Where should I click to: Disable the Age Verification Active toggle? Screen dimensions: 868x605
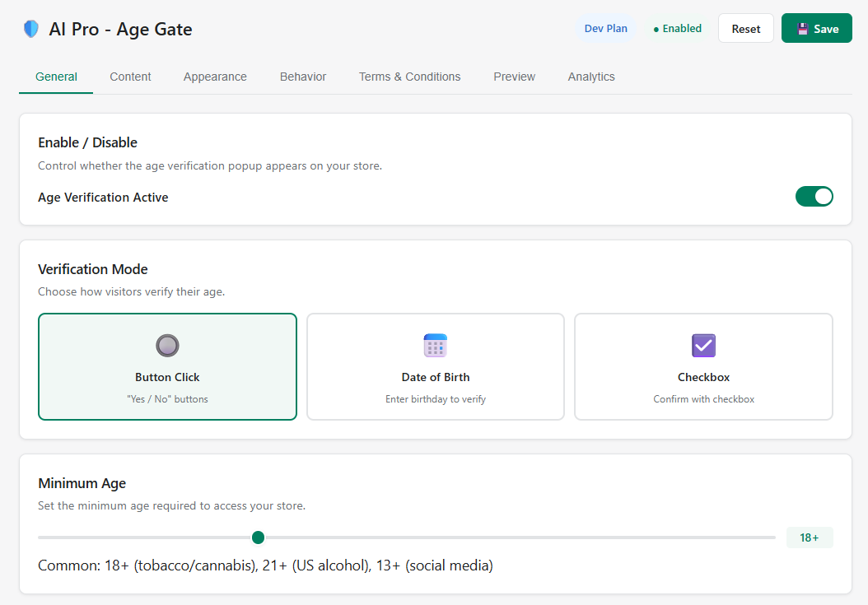point(814,196)
